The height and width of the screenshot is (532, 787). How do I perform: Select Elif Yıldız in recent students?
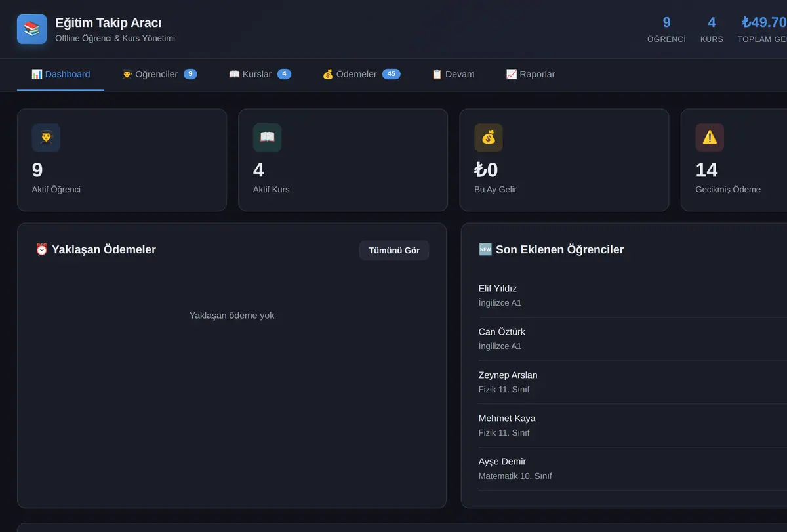tap(498, 289)
